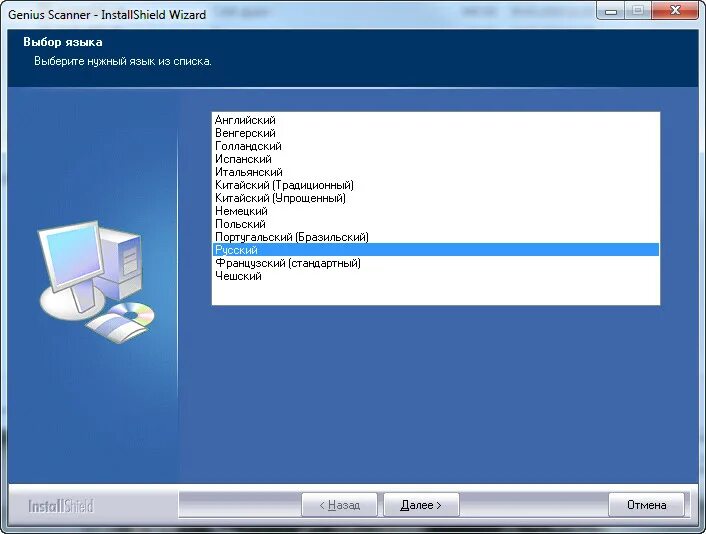This screenshot has height=534, width=706.
Task: Cancel setup with the Отмена button
Action: pyautogui.click(x=646, y=505)
